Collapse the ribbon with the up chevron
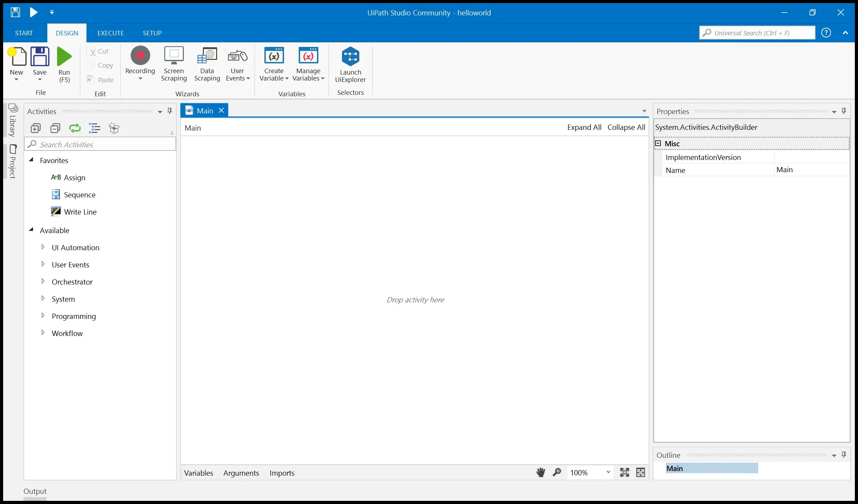This screenshot has width=858, height=504. 845,33
